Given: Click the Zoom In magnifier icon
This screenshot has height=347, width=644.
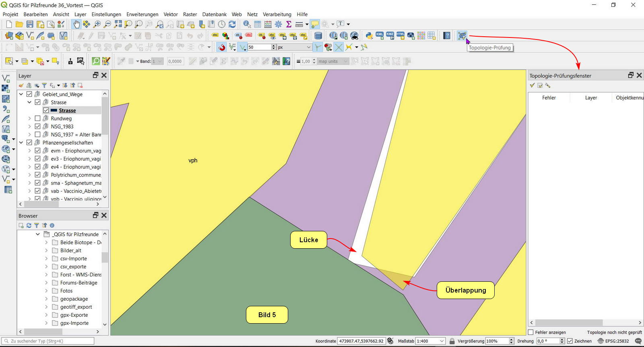Looking at the screenshot, I should tap(97, 24).
